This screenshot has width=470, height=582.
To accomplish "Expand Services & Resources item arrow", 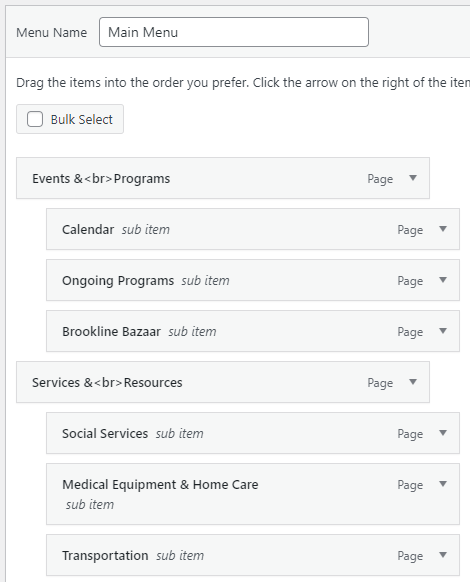I will tap(413, 382).
